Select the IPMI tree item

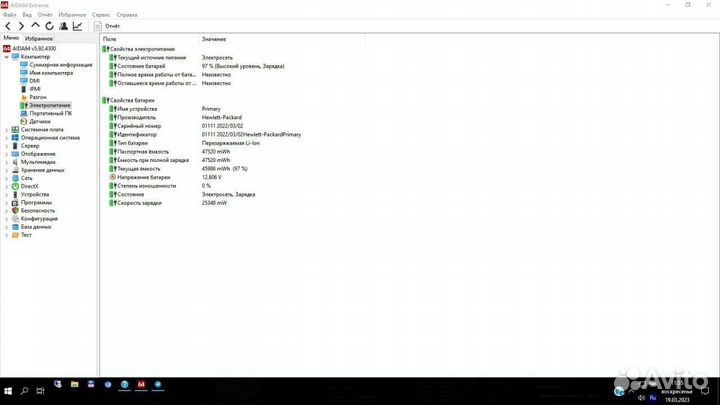click(x=35, y=89)
